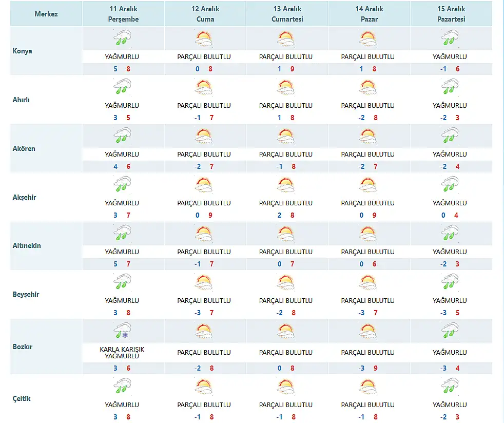This screenshot has width=504, height=423.
Task: Click Bozkır's partly cloudy icon for 14 Aralık
Action: coord(368,332)
